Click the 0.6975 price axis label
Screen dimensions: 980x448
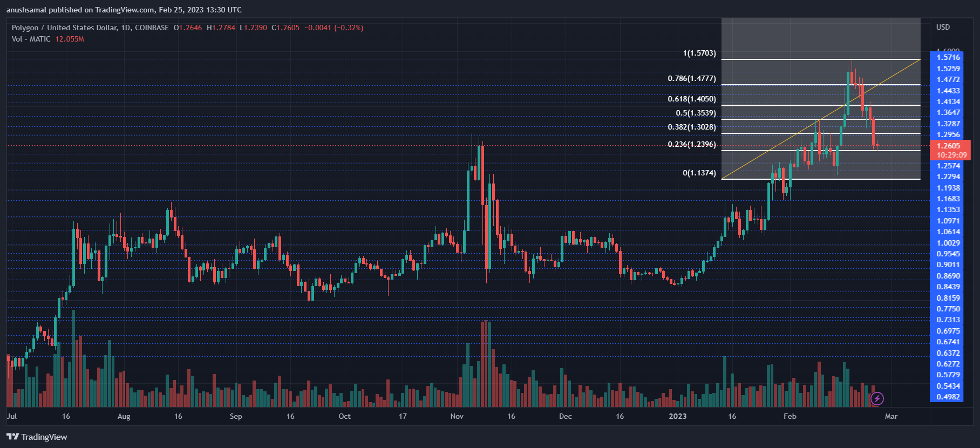click(949, 331)
